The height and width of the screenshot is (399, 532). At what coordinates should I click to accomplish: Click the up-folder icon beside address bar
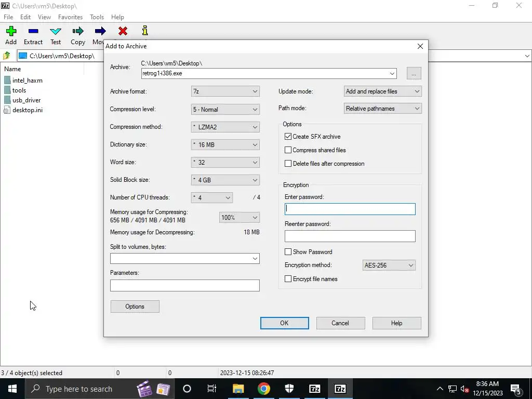6,56
